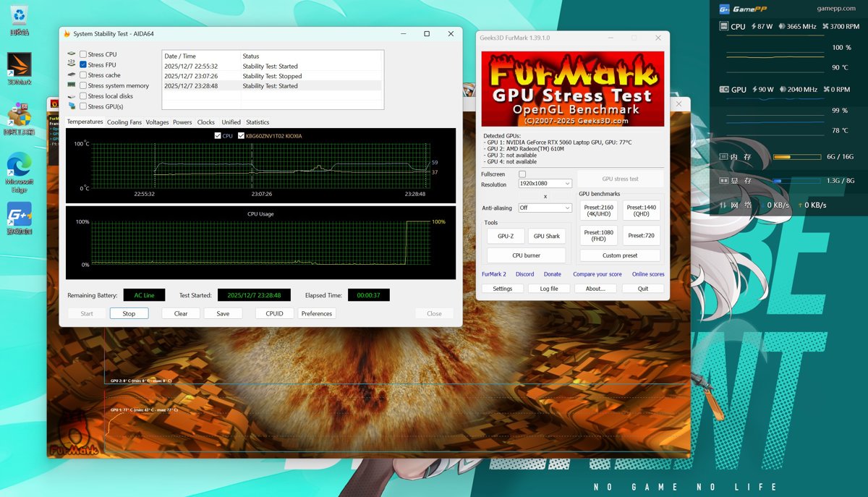Enable the Stress CPU checkbox
This screenshot has width=868, height=497.
pos(83,54)
